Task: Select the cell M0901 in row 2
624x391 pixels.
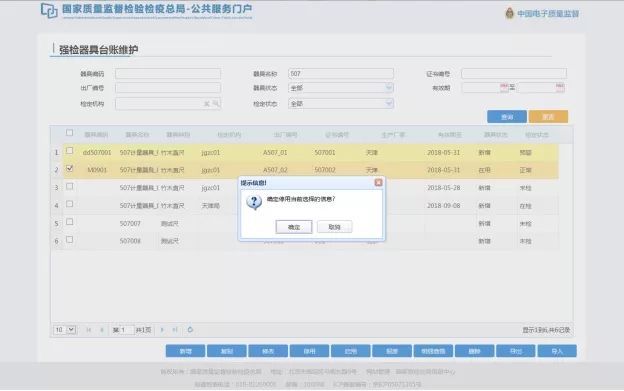Action: (97, 170)
